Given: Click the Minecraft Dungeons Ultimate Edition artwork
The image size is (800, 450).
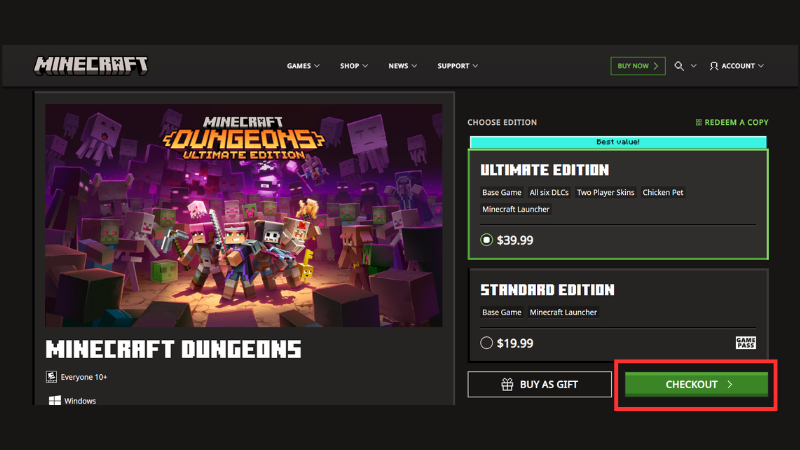Looking at the screenshot, I should [x=244, y=214].
